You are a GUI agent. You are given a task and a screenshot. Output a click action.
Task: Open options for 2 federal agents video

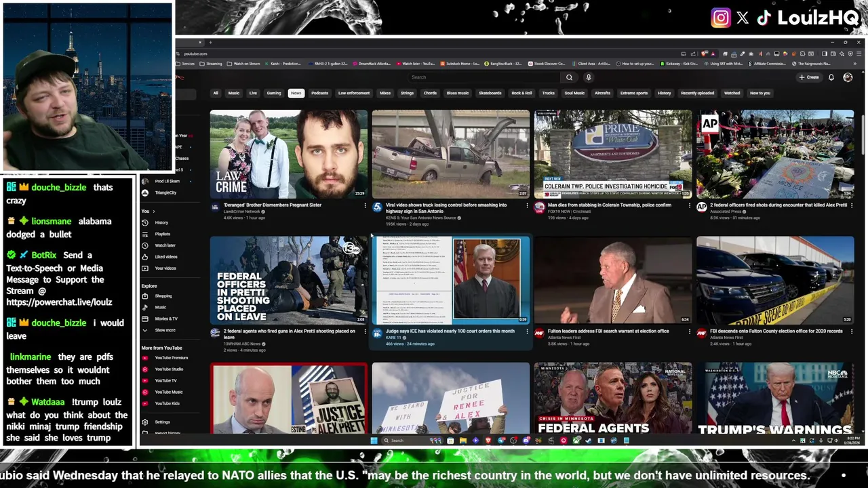365,332
